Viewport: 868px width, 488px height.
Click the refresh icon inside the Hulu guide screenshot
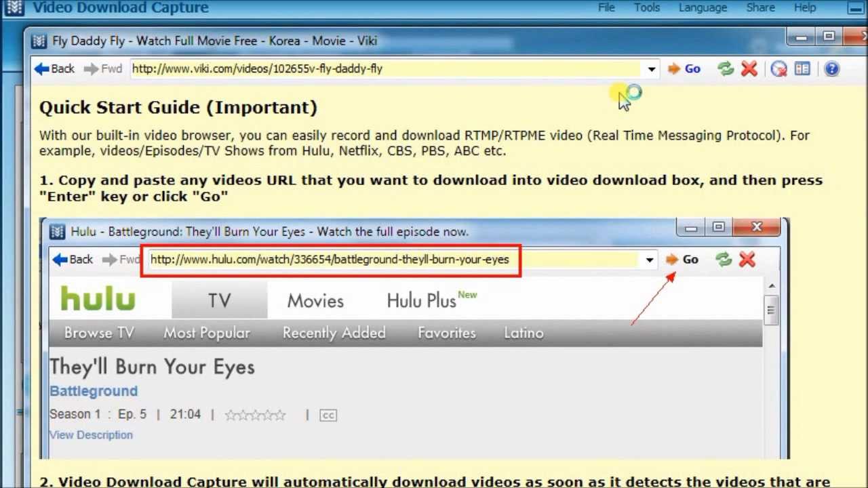pos(724,260)
